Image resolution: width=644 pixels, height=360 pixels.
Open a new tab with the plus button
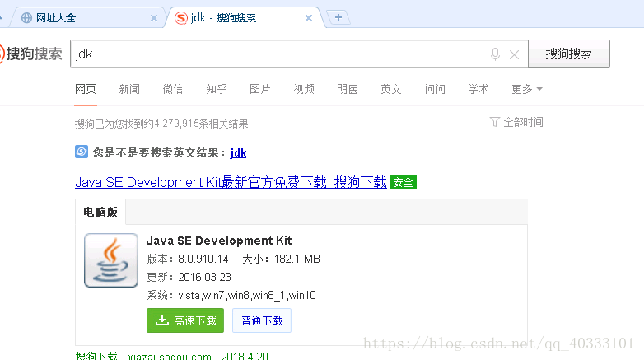coord(338,17)
